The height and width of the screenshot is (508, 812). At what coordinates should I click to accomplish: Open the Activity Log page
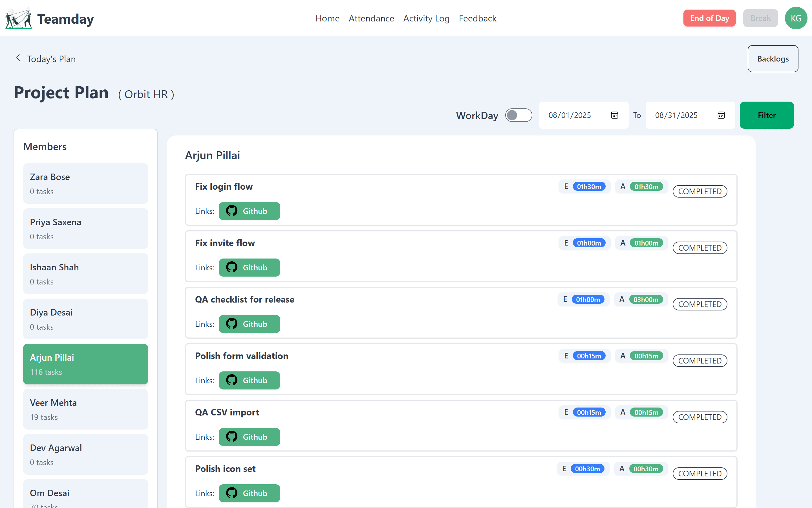click(x=426, y=18)
